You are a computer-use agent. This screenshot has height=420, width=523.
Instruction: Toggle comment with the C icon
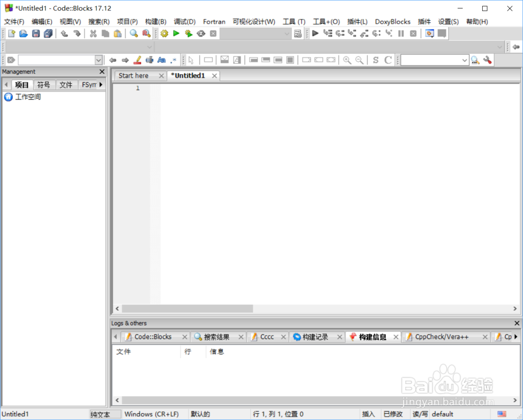click(388, 60)
